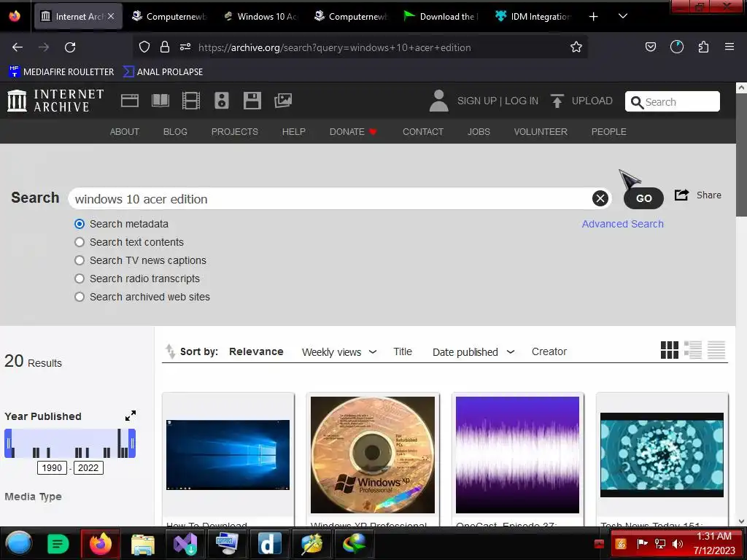This screenshot has height=560, width=747.
Task: Bookmark this page with star icon
Action: [x=576, y=47]
